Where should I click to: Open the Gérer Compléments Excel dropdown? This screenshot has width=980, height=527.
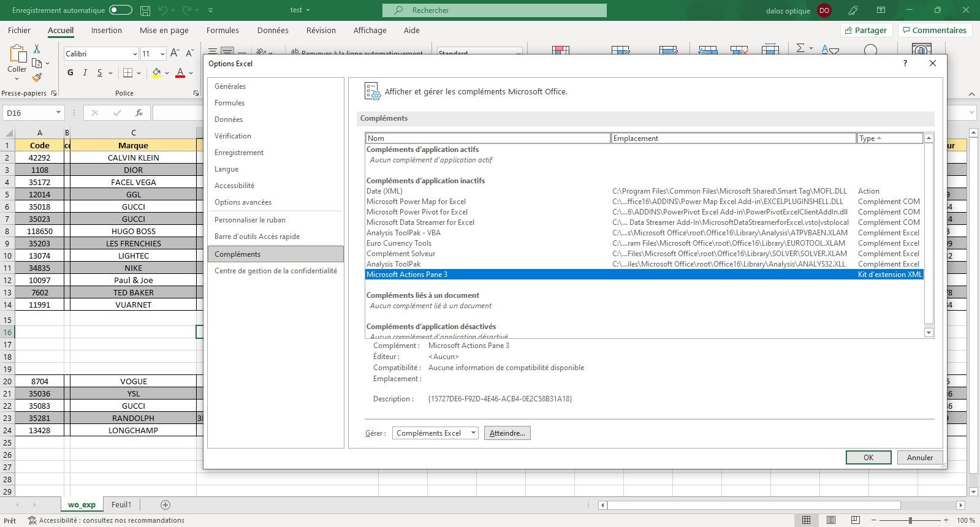(x=435, y=433)
